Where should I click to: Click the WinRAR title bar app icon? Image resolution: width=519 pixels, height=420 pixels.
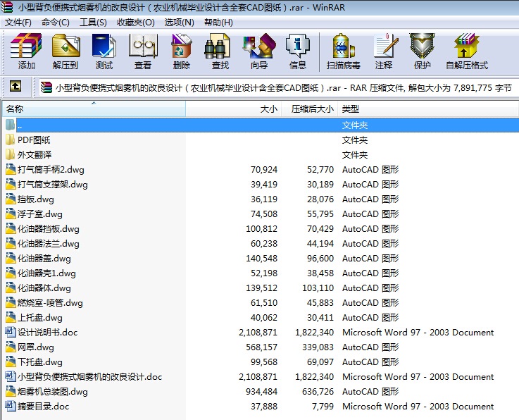[6, 7]
